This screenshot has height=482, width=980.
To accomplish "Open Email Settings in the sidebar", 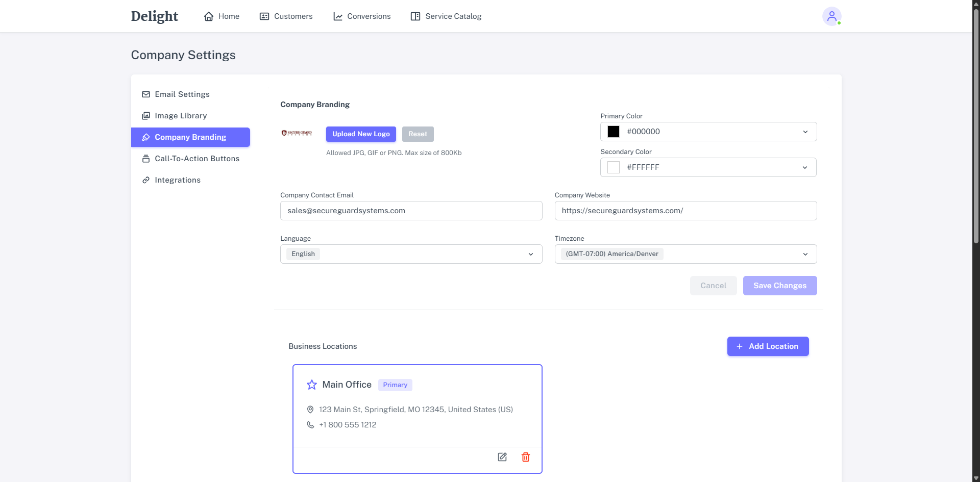I will click(182, 94).
